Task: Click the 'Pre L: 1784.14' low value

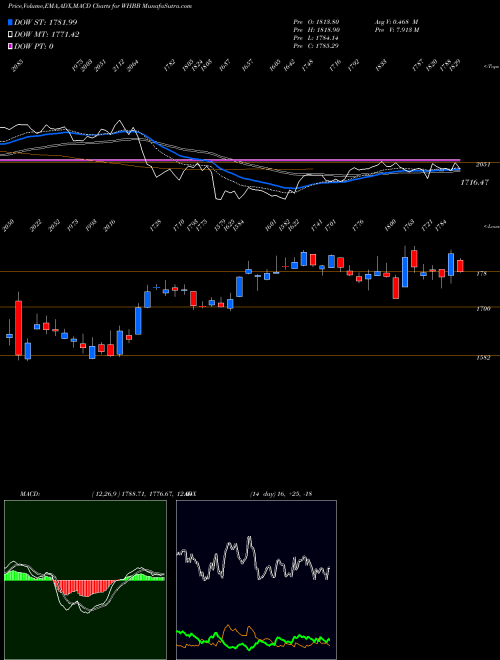Action: [x=316, y=37]
